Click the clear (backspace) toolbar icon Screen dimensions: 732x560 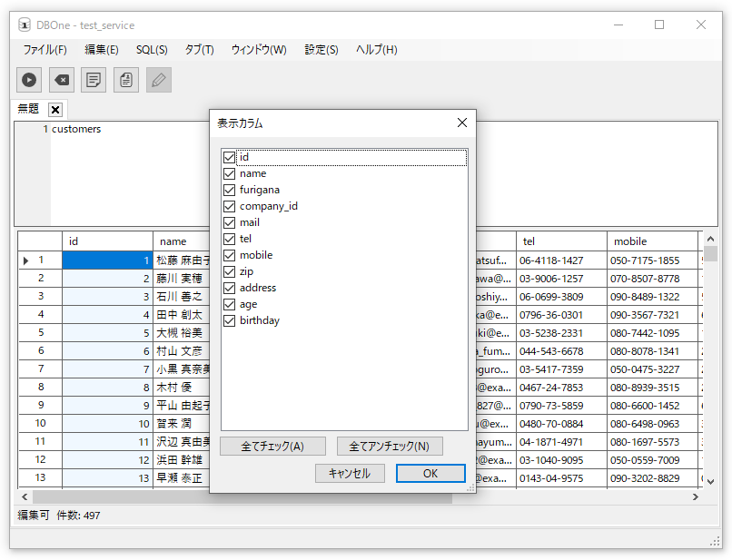point(61,80)
